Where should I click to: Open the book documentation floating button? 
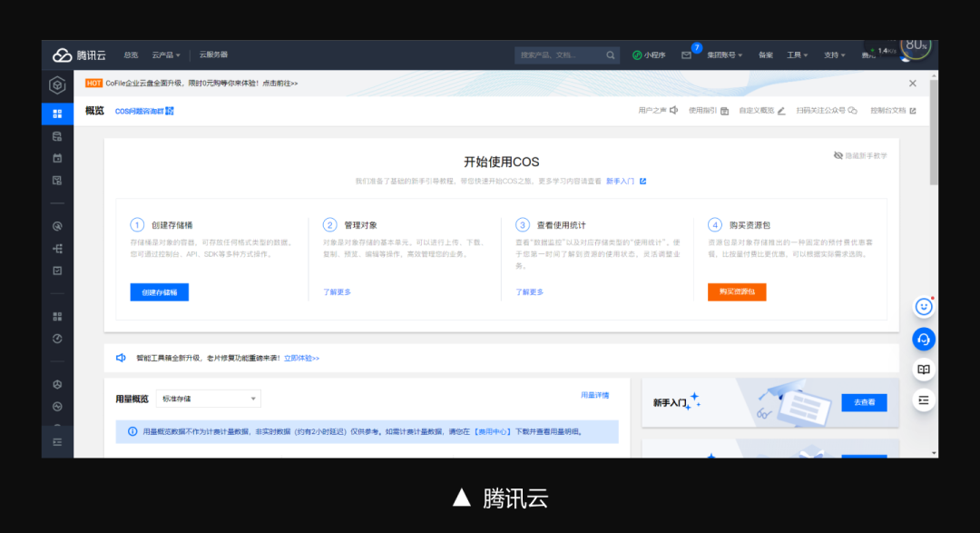coord(924,369)
